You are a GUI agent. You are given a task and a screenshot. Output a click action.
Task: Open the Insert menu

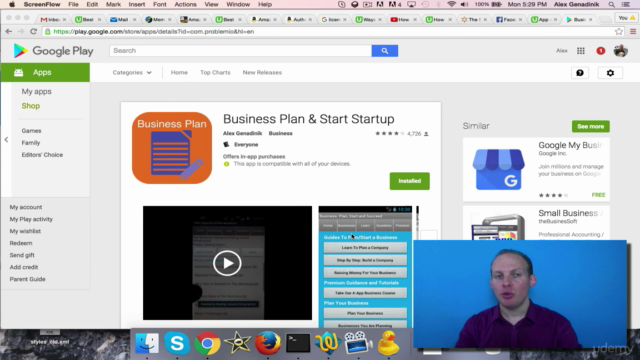coord(137,4)
